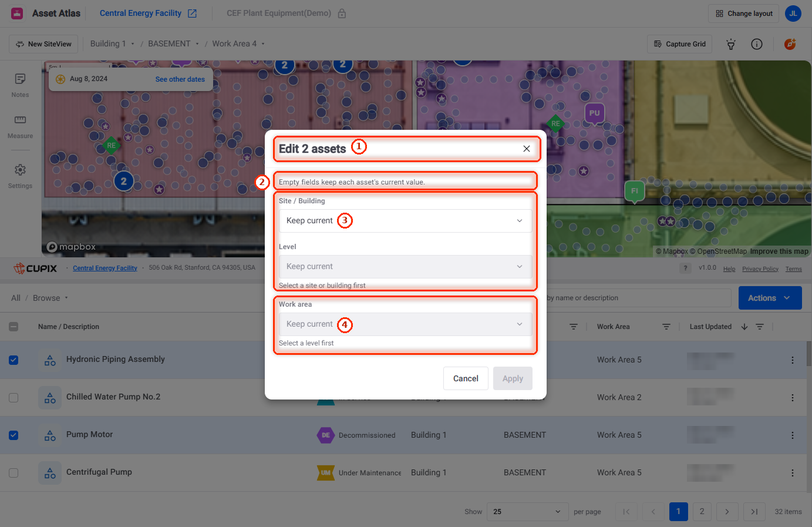Open the JL user avatar

click(793, 14)
